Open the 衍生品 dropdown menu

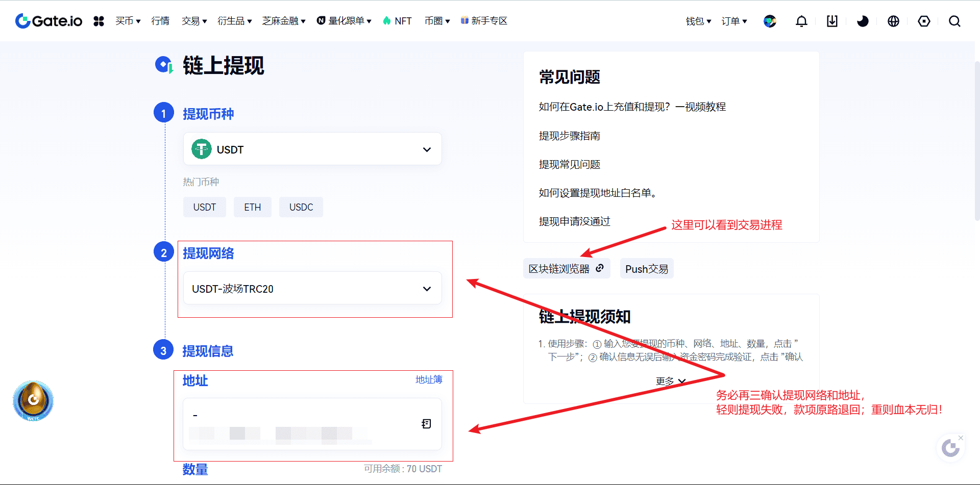(x=234, y=21)
